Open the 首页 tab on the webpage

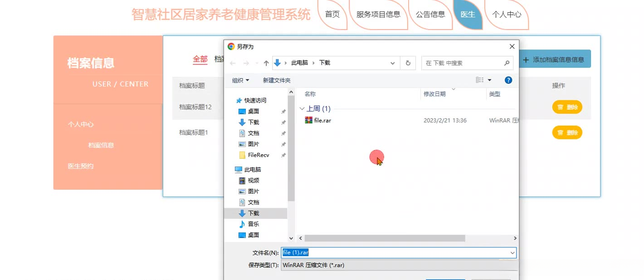(x=332, y=14)
